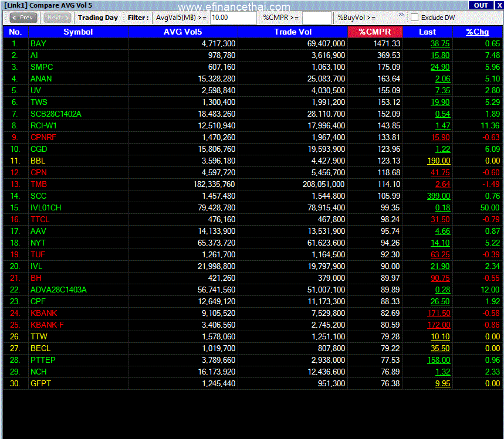Click the Trading Day button
The height and width of the screenshot is (439, 504).
point(98,18)
